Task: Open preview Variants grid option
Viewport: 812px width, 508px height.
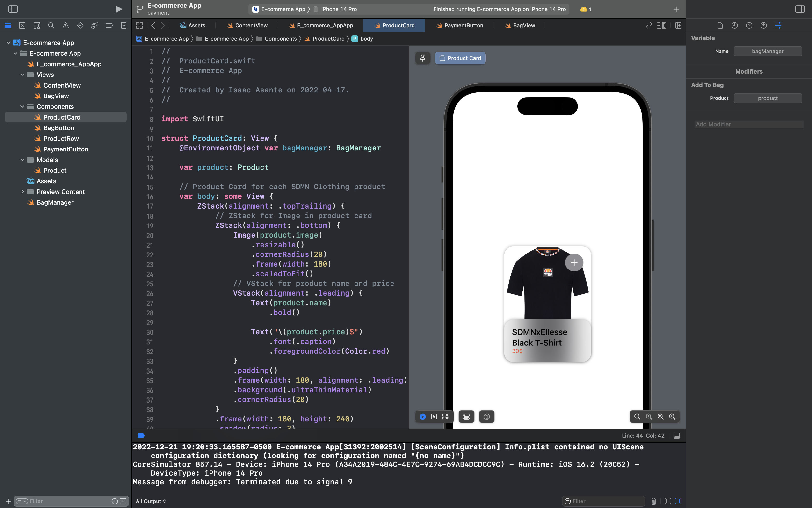Action: click(x=446, y=417)
